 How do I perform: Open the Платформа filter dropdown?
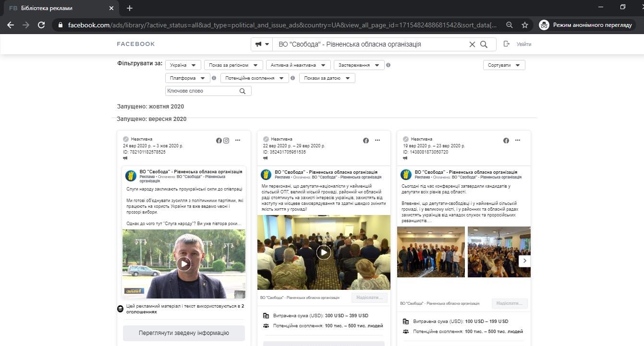click(x=188, y=78)
